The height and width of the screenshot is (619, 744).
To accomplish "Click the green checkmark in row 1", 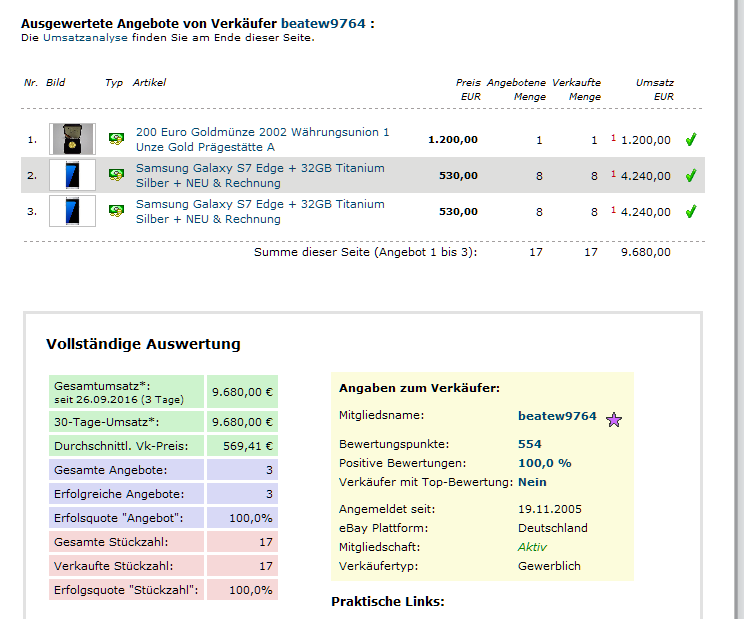I will tap(691, 139).
